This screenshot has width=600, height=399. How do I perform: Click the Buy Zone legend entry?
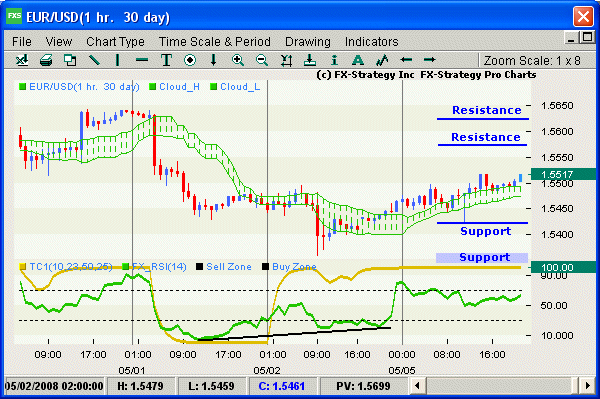coord(289,267)
